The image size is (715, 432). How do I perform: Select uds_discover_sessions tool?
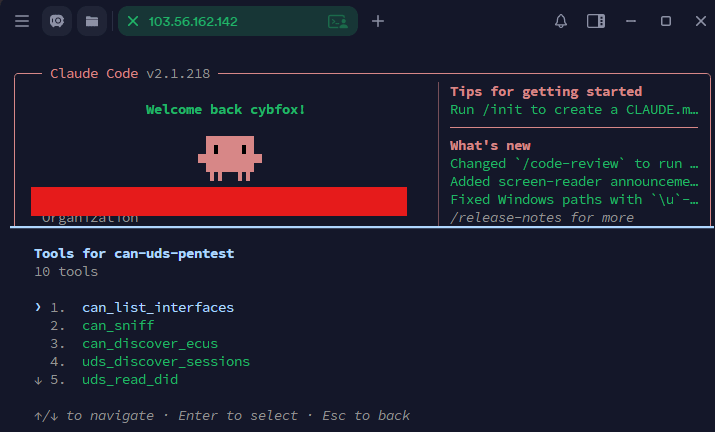[x=166, y=361]
